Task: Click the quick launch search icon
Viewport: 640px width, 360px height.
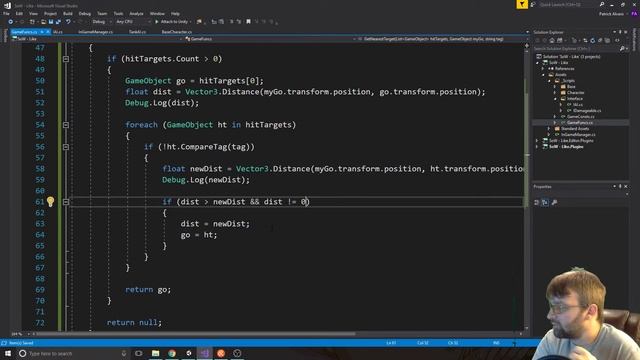Action: coord(602,4)
